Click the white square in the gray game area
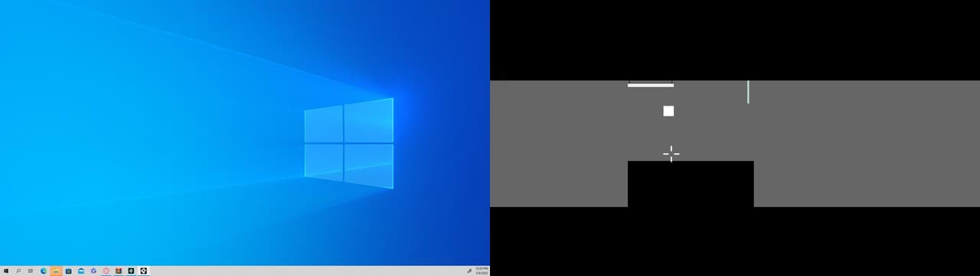 [668, 111]
